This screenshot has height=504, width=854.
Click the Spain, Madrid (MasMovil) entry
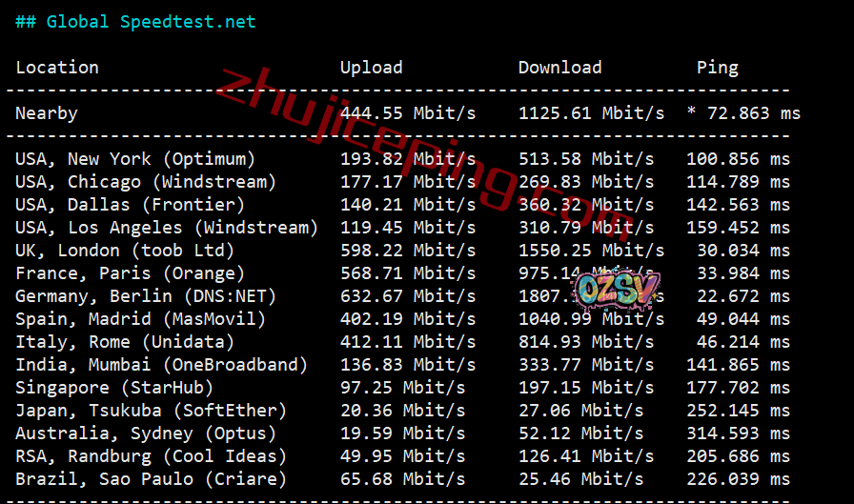[x=141, y=319]
